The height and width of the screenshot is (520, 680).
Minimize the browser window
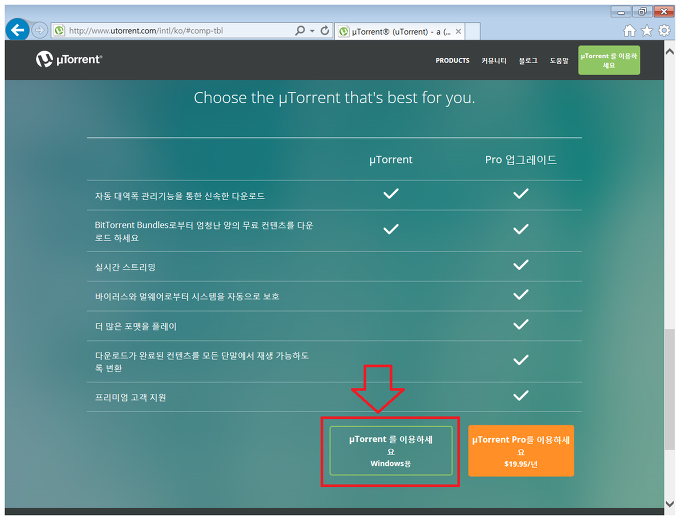[x=621, y=12]
